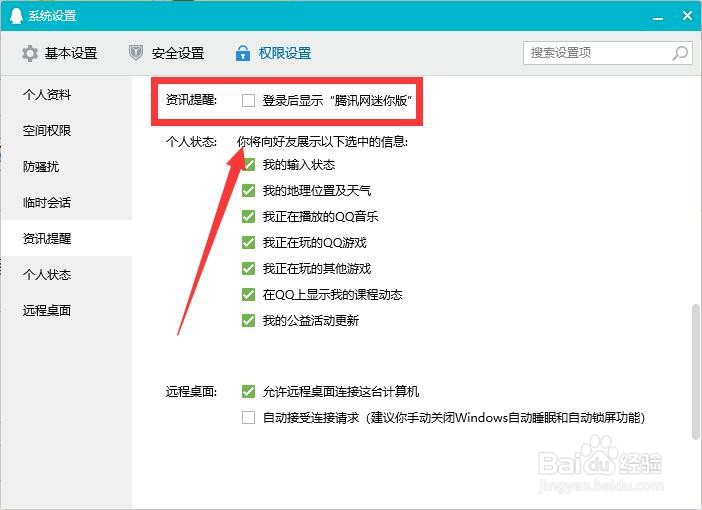The width and height of the screenshot is (702, 510).
Task: Click the 系统设置 window title text
Action: [x=52, y=16]
